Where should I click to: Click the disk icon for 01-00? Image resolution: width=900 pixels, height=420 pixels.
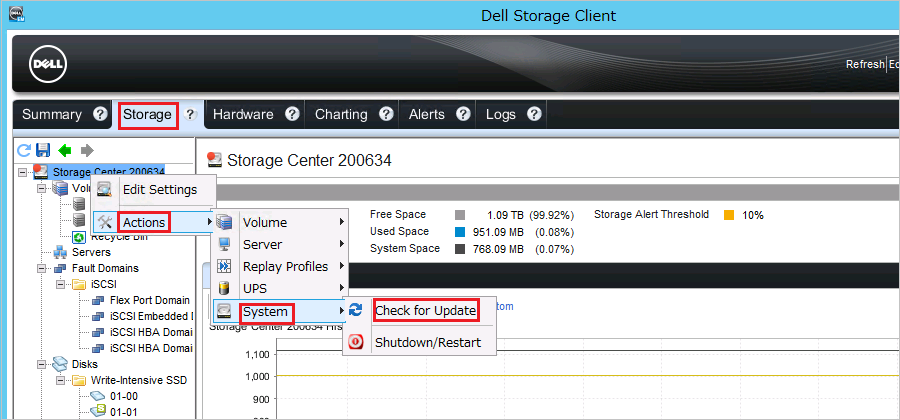[x=98, y=396]
